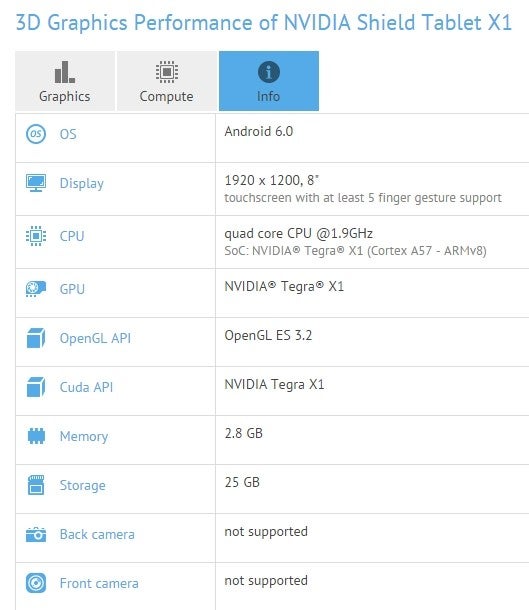Click the Memory module icon
Viewport: 529px width, 610px height.
pyautogui.click(x=36, y=436)
